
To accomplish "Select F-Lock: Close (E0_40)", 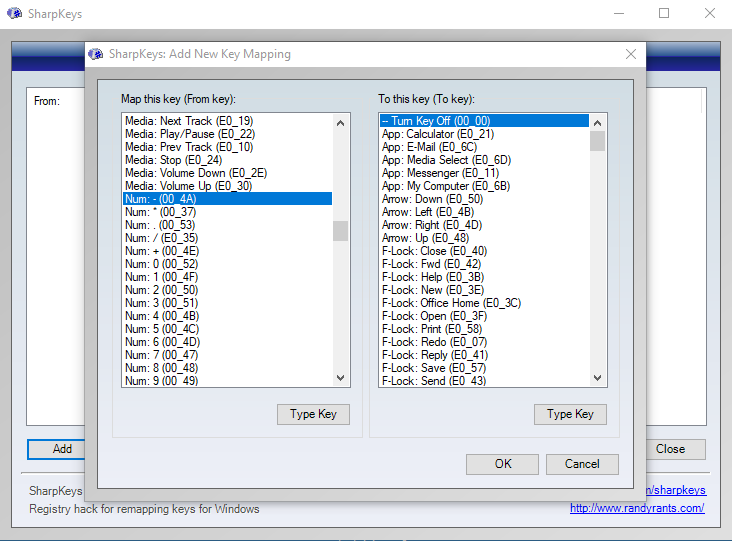I will (x=485, y=251).
